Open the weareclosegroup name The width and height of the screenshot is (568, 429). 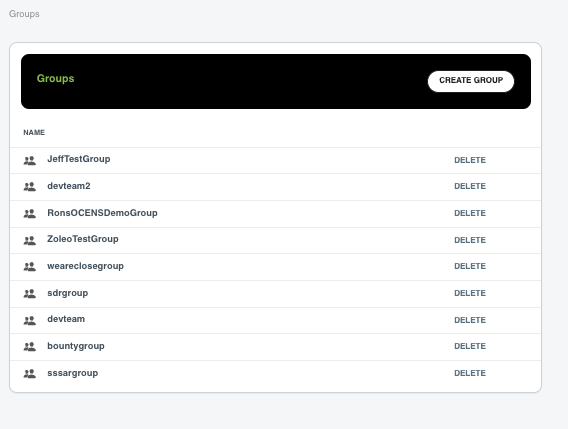point(85,266)
